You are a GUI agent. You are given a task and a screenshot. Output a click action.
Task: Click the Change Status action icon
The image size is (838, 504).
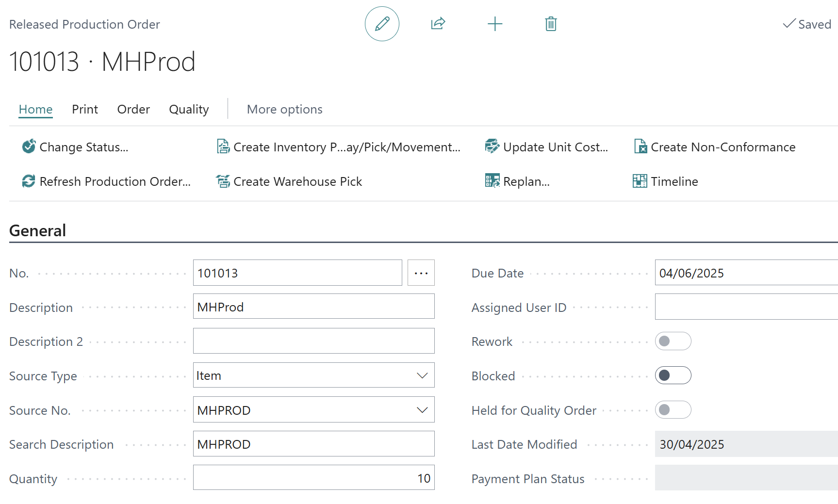click(x=29, y=146)
